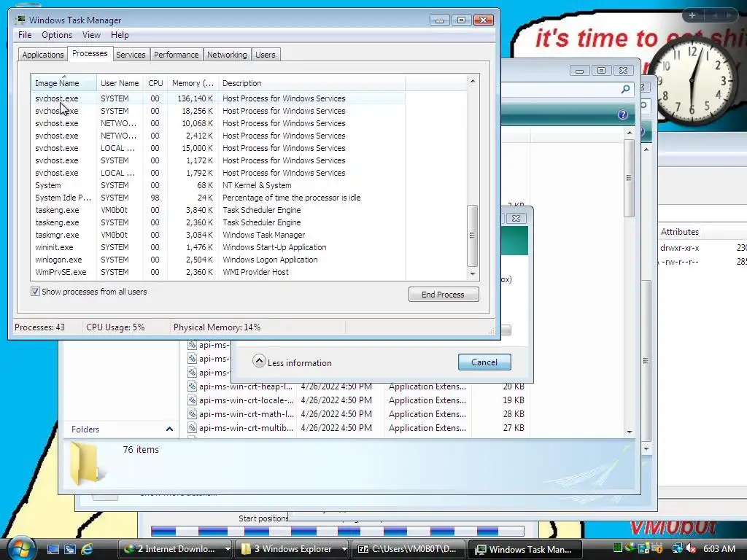The width and height of the screenshot is (747, 560).
Task: Click file icon of api-ms-win-crt-locale row
Action: 192,400
